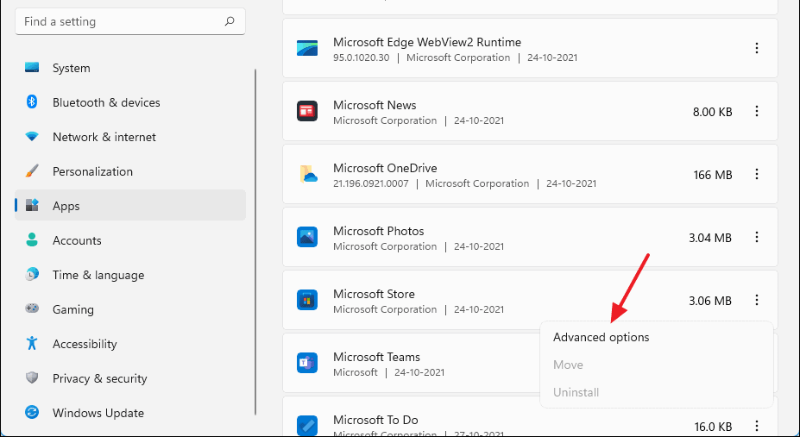Screen dimensions: 800x437
Task: Click the search magnifier icon in settings box
Action: (230, 21)
